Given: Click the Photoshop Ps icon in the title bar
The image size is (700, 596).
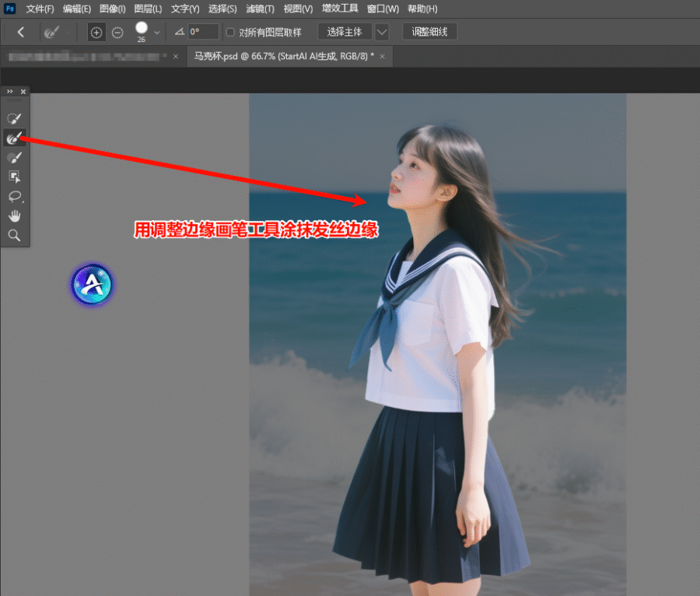Looking at the screenshot, I should [9, 9].
